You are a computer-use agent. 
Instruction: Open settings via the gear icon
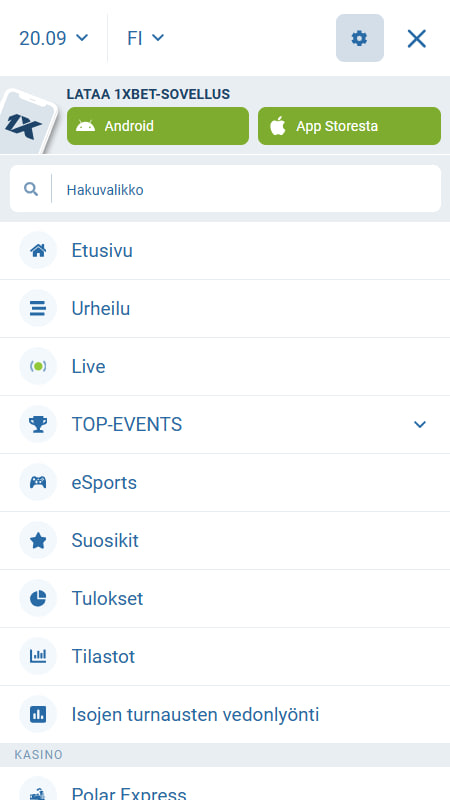(x=360, y=38)
